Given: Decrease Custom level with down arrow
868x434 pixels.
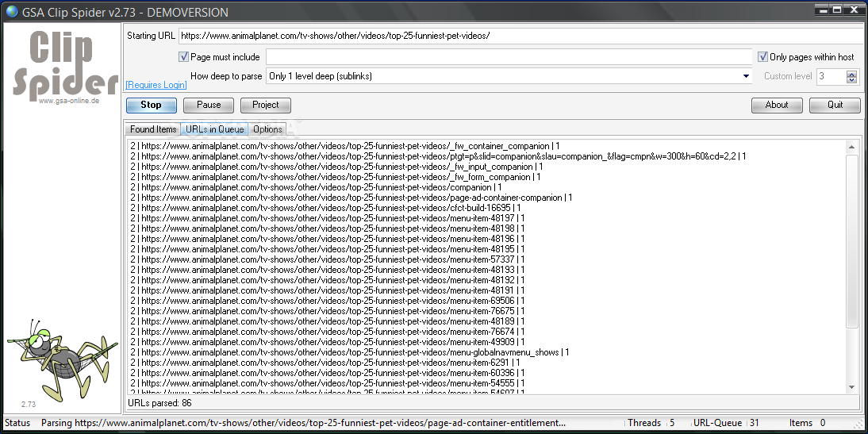Looking at the screenshot, I should coord(851,79).
